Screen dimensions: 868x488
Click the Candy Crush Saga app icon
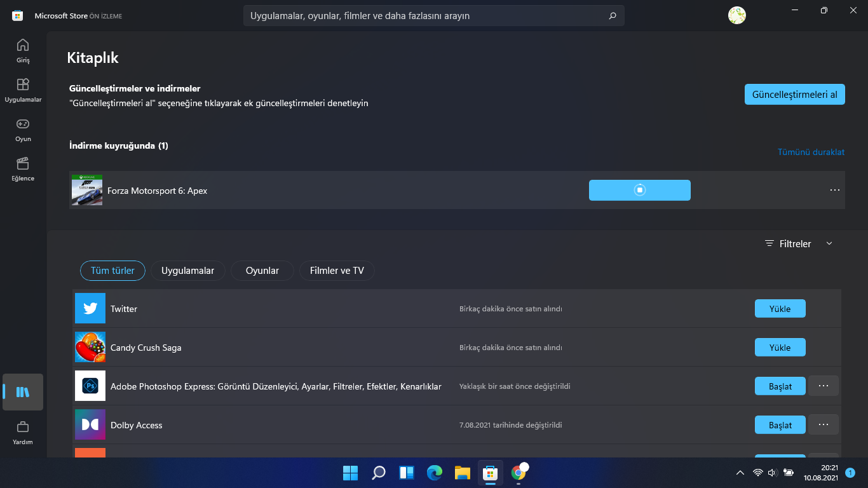90,348
